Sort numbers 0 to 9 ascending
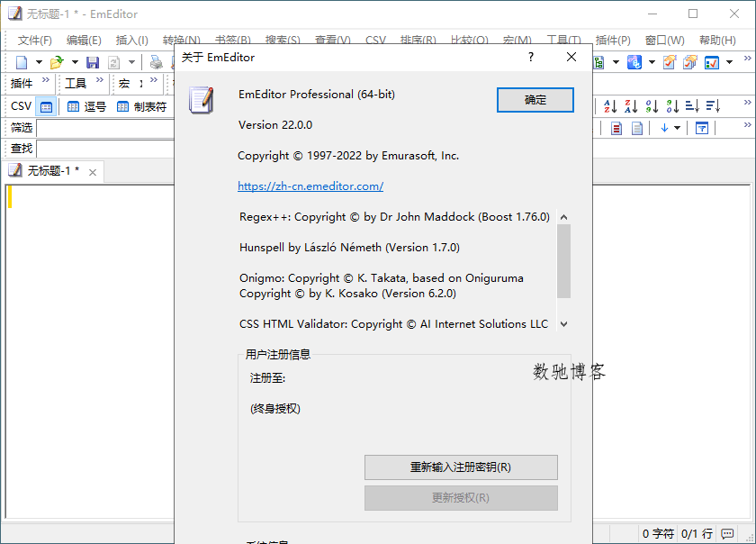This screenshot has width=756, height=544. tap(652, 105)
